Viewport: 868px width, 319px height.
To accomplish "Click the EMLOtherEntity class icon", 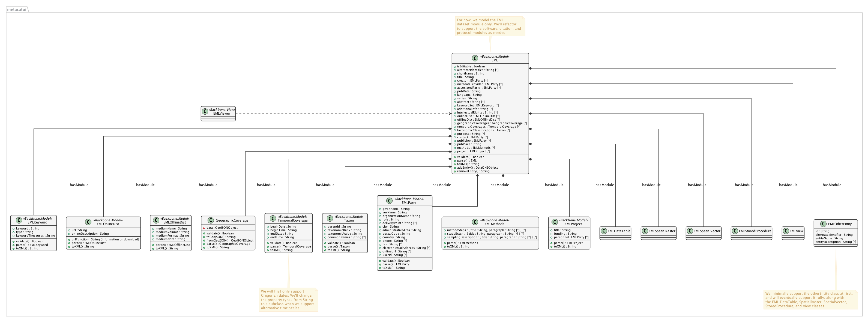I will [x=823, y=224].
